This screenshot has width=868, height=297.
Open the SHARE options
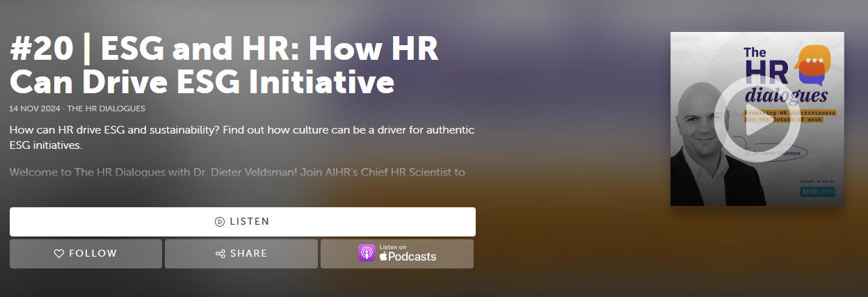point(241,254)
